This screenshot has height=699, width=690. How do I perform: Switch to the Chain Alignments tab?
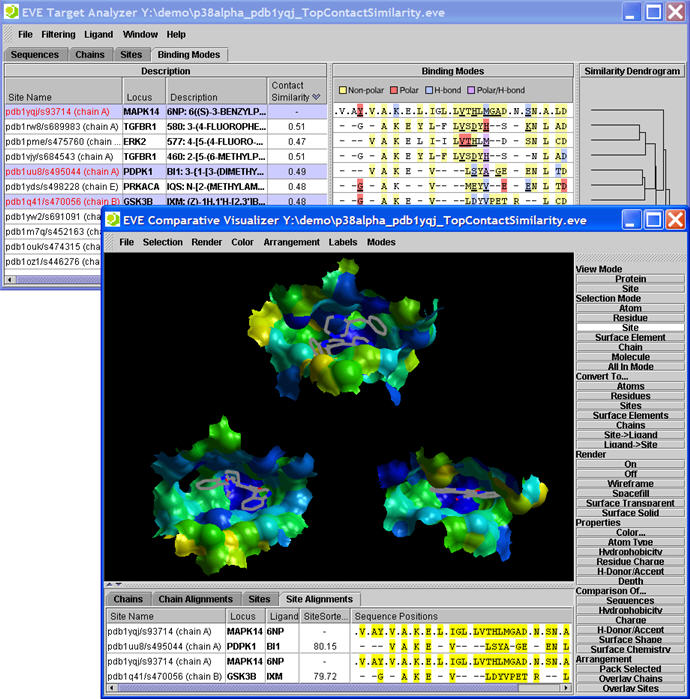click(x=195, y=599)
